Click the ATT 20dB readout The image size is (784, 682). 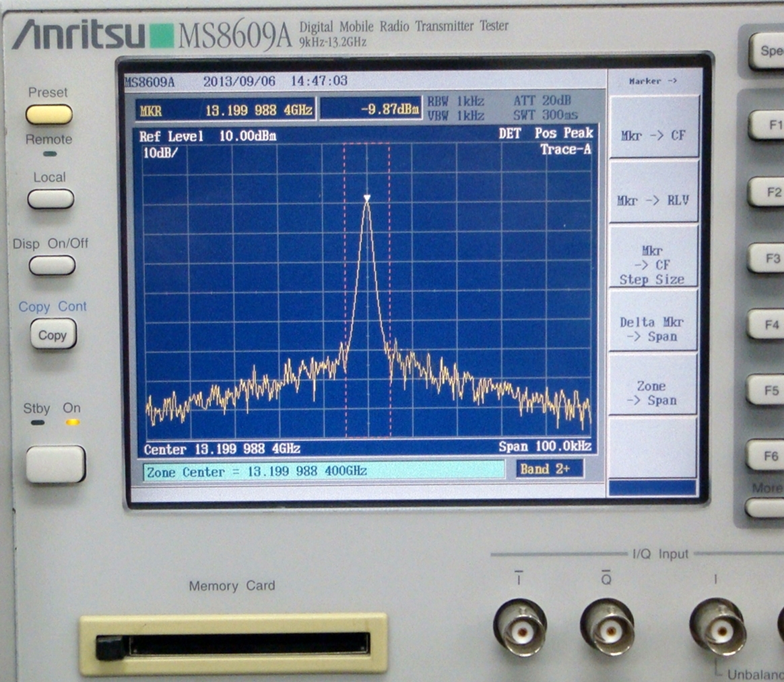pos(542,100)
